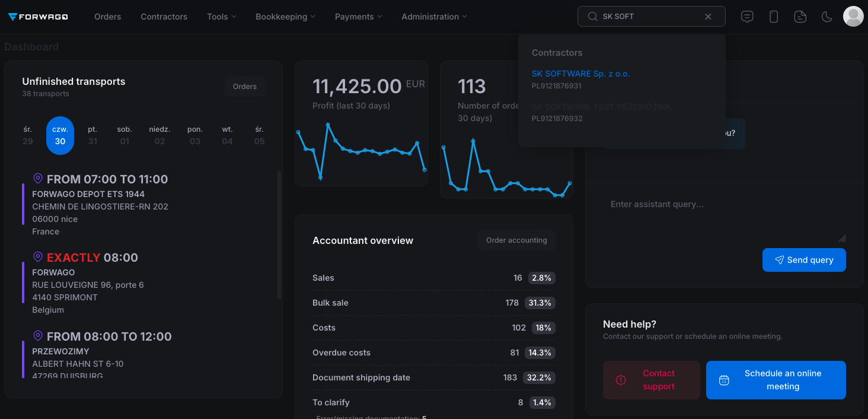This screenshot has height=419, width=868.
Task: Select SK SOFTWARE Sp. z o.o. result
Action: [x=580, y=74]
